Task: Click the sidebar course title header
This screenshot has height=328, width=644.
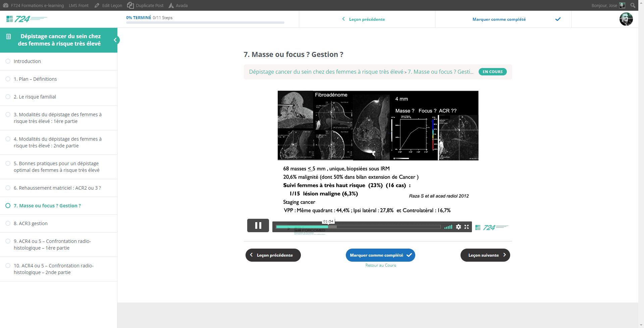Action: click(59, 40)
